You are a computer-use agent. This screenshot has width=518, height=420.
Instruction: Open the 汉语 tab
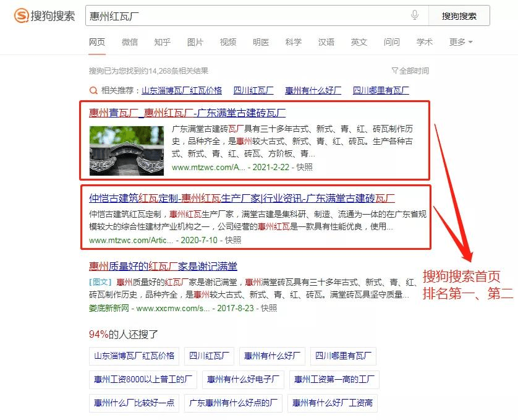click(326, 42)
